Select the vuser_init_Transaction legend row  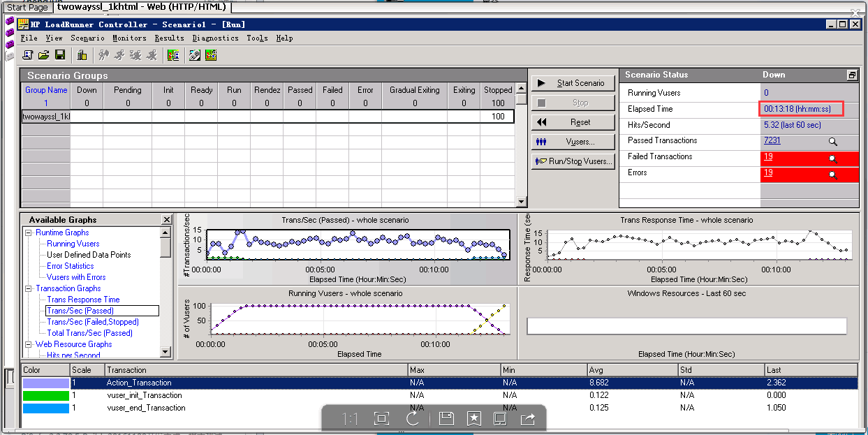[439, 395]
